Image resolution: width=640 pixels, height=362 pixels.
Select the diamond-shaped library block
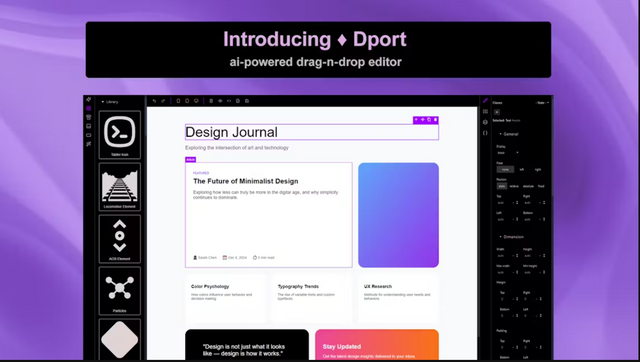click(x=120, y=340)
